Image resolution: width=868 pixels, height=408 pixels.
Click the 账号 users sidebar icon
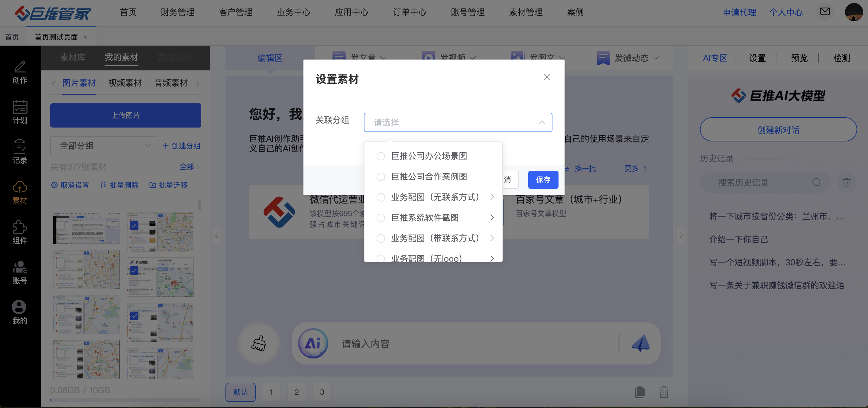[20, 267]
